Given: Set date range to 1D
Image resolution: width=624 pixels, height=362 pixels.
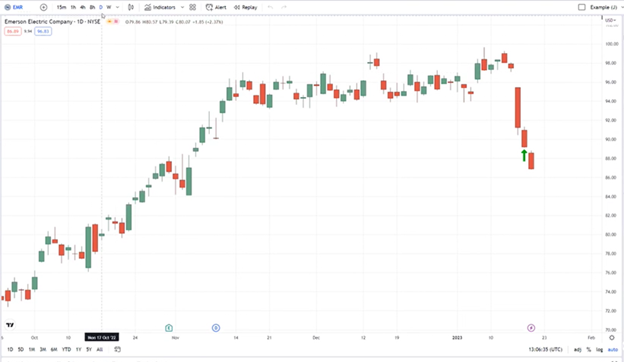Looking at the screenshot, I should [10, 349].
